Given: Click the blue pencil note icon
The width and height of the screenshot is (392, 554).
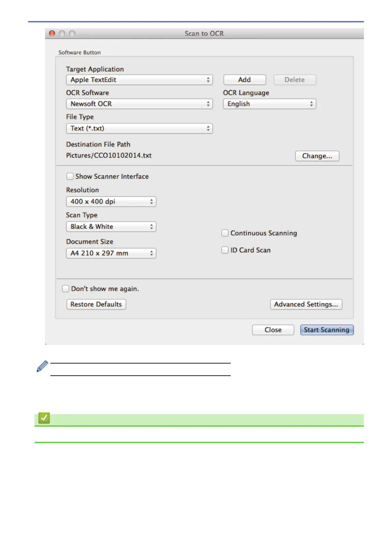Looking at the screenshot, I should coord(42,366).
